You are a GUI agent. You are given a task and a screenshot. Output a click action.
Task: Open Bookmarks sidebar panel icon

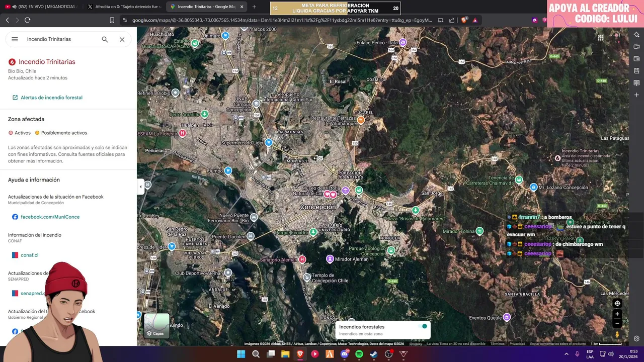[636, 71]
